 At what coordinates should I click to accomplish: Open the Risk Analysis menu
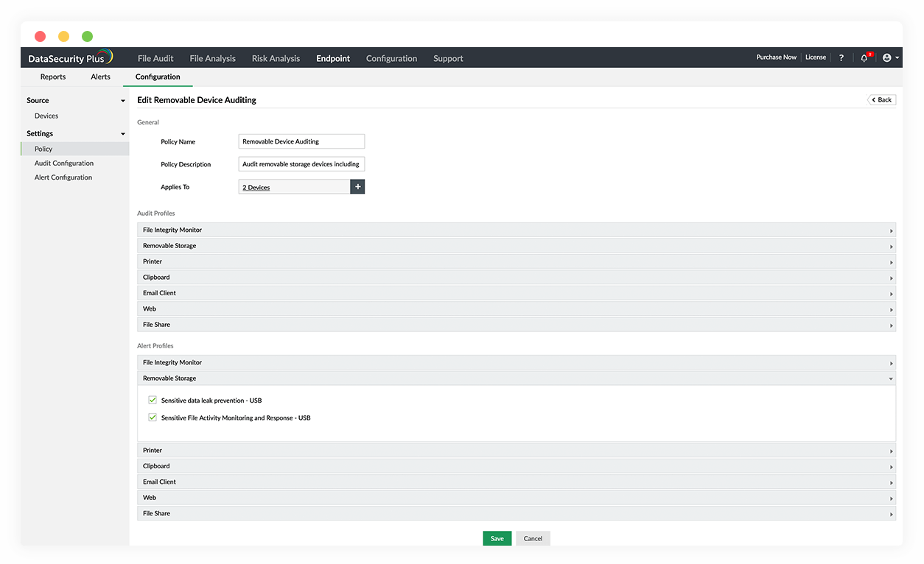point(276,58)
